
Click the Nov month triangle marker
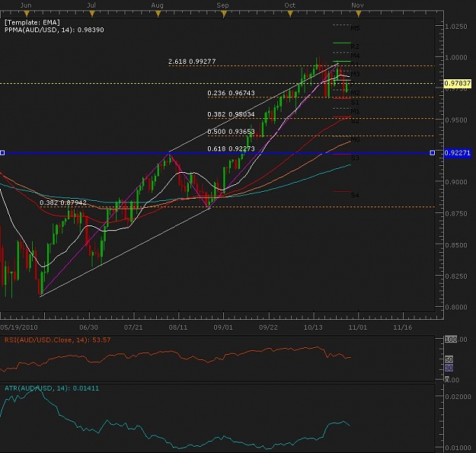pyautogui.click(x=359, y=14)
